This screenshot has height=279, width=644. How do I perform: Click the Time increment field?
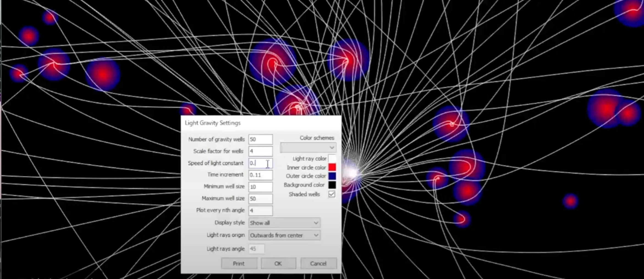[260, 175]
